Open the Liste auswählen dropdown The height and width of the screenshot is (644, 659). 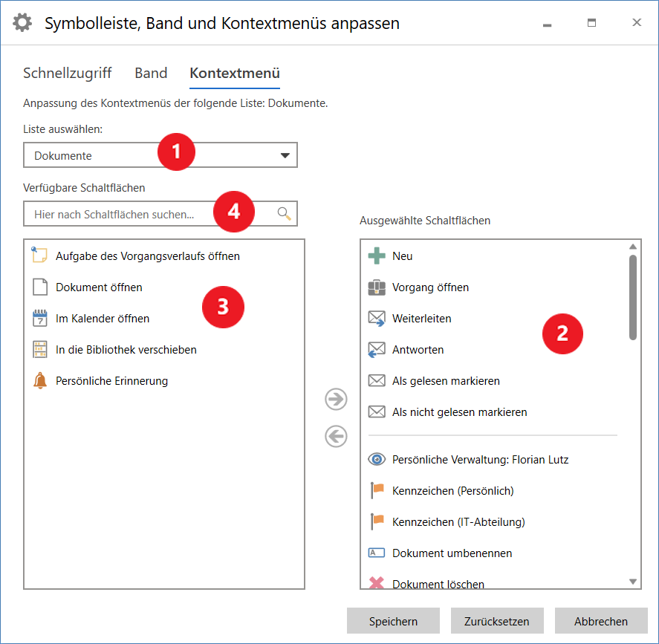[285, 155]
